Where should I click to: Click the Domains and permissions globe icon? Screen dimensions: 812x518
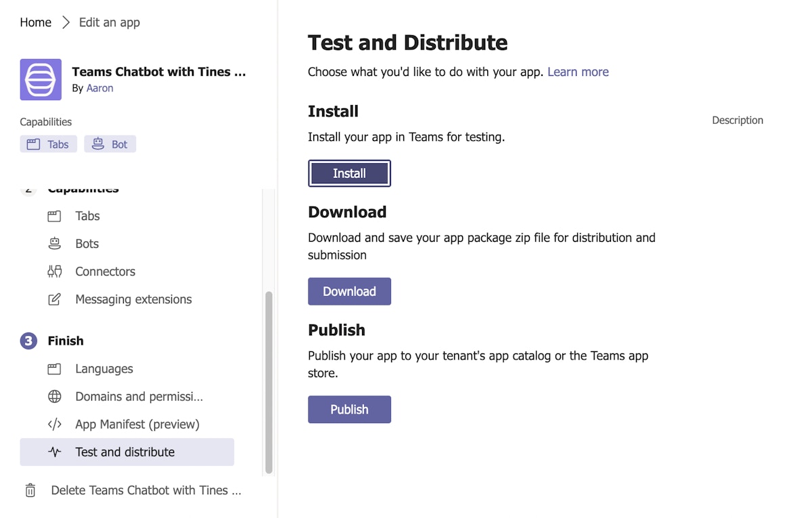(x=55, y=397)
